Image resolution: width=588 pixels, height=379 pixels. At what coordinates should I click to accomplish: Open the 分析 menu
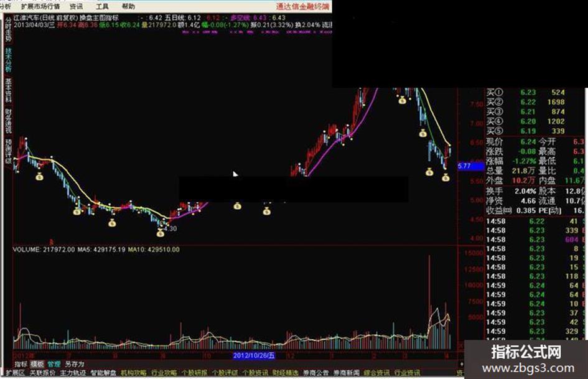(6, 6)
